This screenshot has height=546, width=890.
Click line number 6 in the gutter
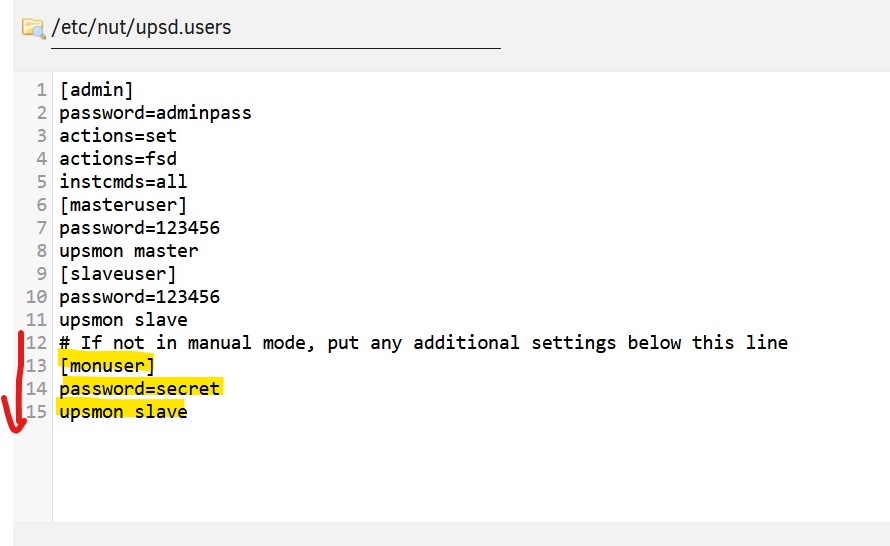[x=41, y=205]
